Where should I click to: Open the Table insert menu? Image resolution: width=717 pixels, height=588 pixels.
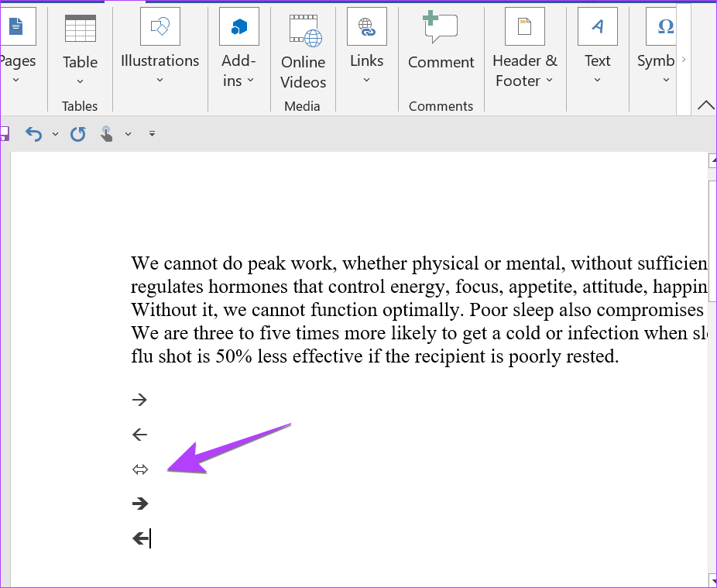80,46
